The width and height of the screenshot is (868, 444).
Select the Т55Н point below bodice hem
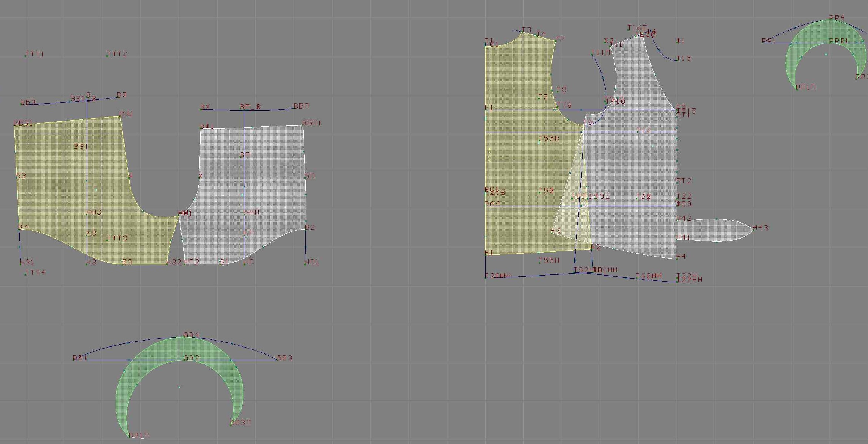click(x=539, y=263)
